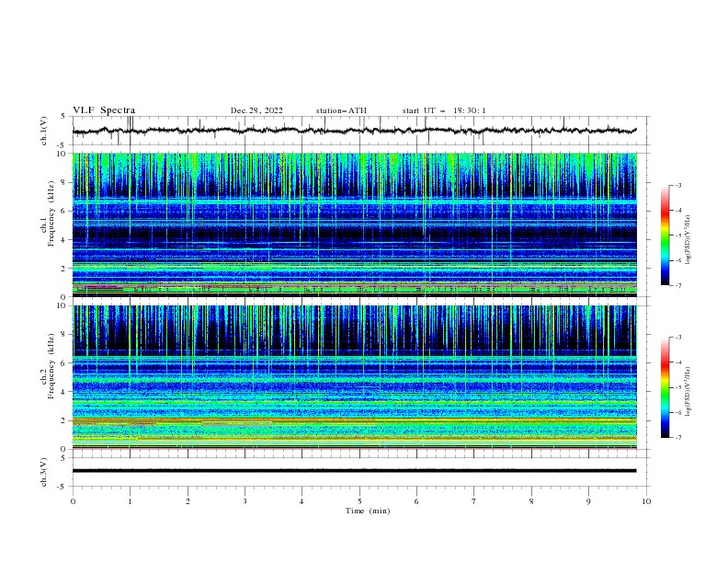This screenshot has height=563, width=728.
Task: Click the "VLF Spectra" plot title
Action: tap(104, 110)
